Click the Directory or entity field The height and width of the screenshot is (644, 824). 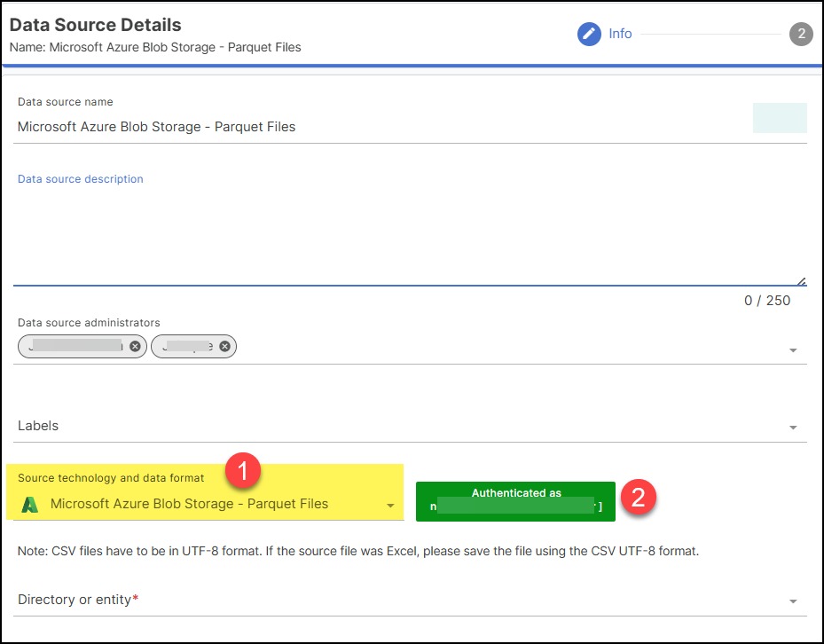point(390,600)
